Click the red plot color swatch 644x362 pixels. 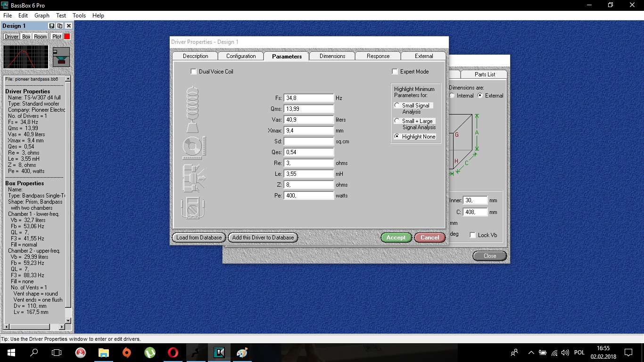[x=67, y=36]
